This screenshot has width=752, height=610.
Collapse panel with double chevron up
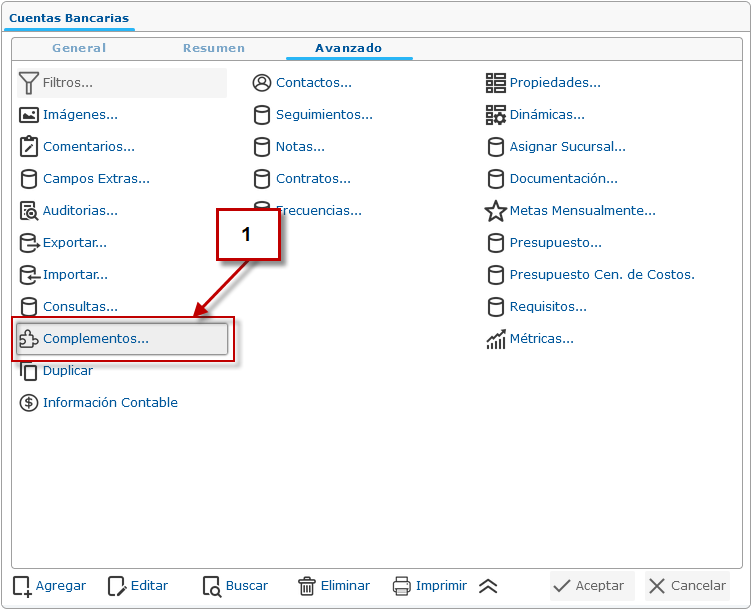(x=488, y=586)
